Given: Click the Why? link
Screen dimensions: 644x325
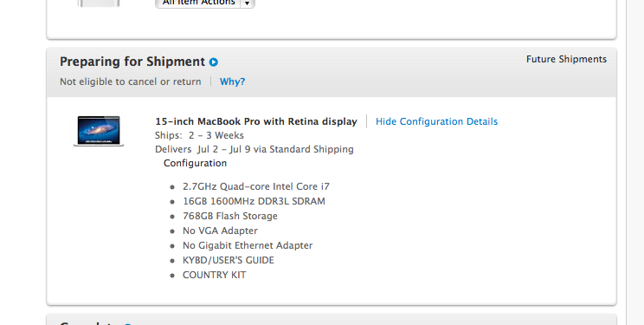Looking at the screenshot, I should 233,81.
